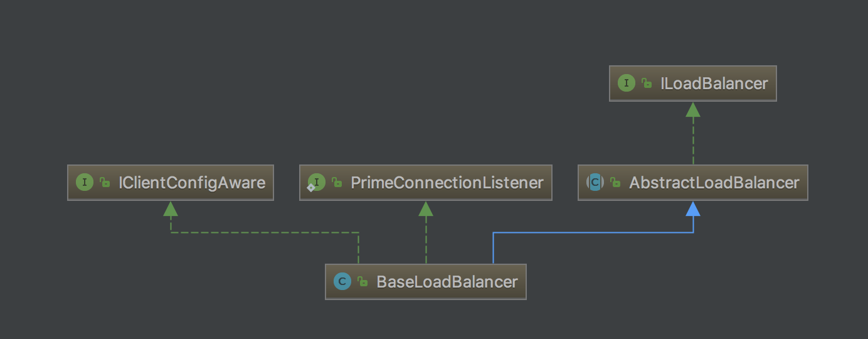
Task: Click the public lock icon beside IClientConfigAware
Action: coord(105,183)
